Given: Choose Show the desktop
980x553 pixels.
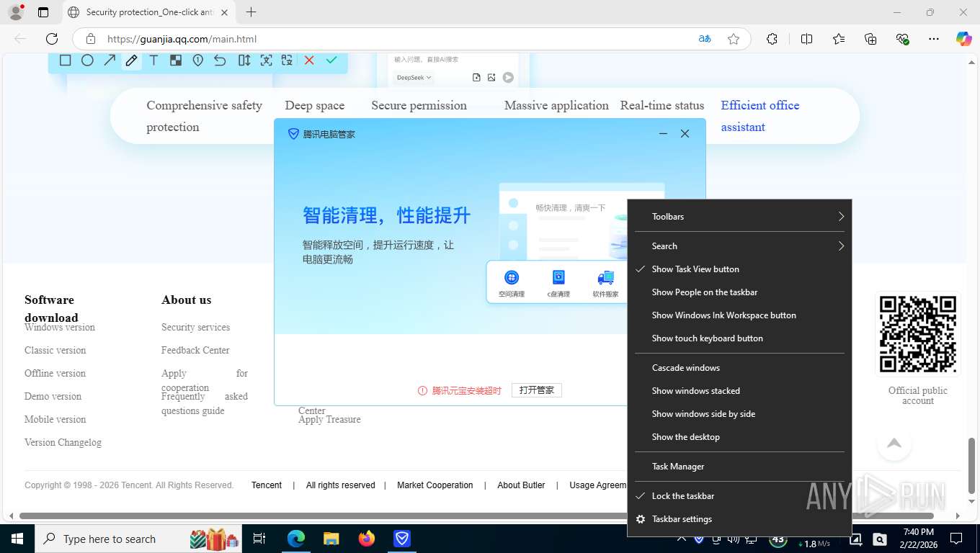Looking at the screenshot, I should click(739, 437).
